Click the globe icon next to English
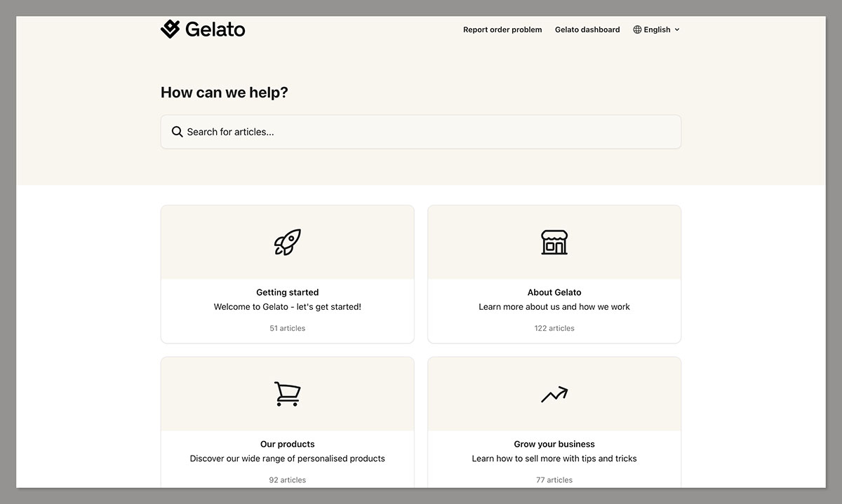 coord(637,29)
